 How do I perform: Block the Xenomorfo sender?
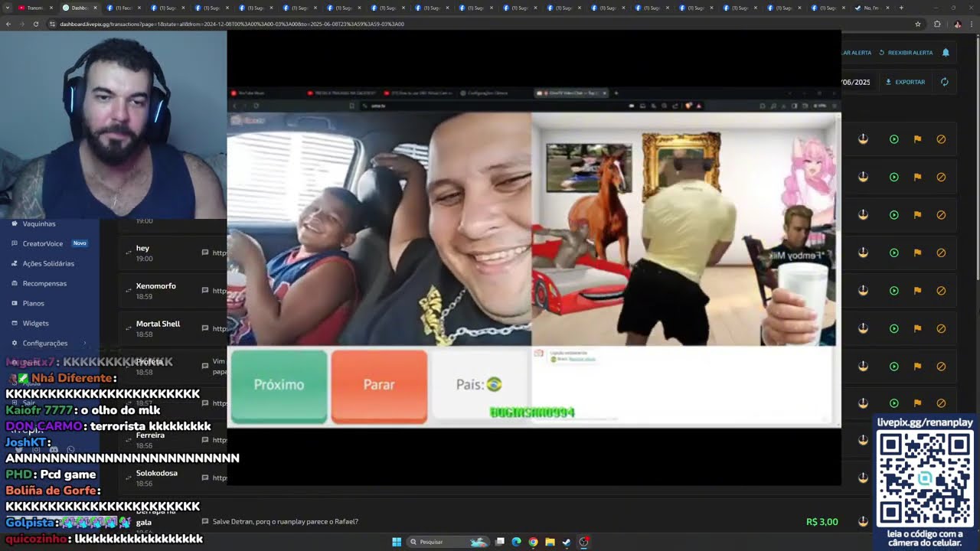pyautogui.click(x=941, y=291)
